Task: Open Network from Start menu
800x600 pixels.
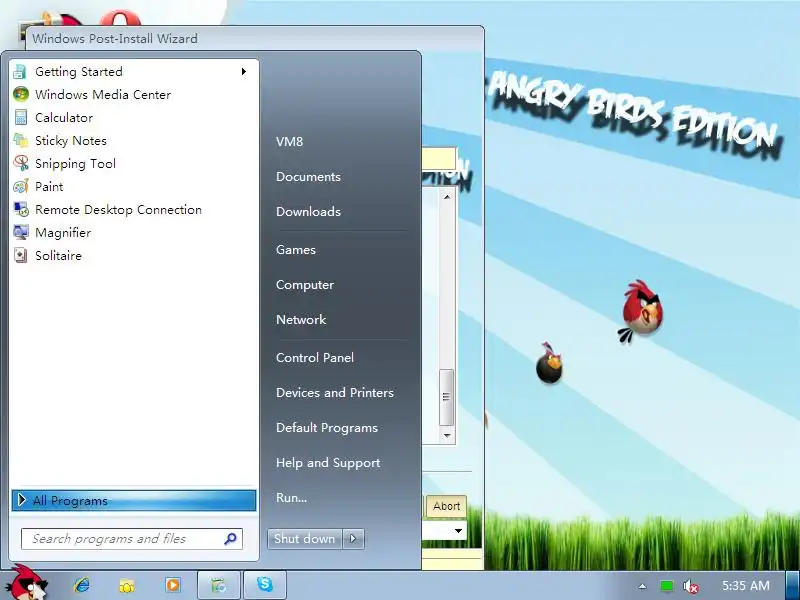Action: 301,319
